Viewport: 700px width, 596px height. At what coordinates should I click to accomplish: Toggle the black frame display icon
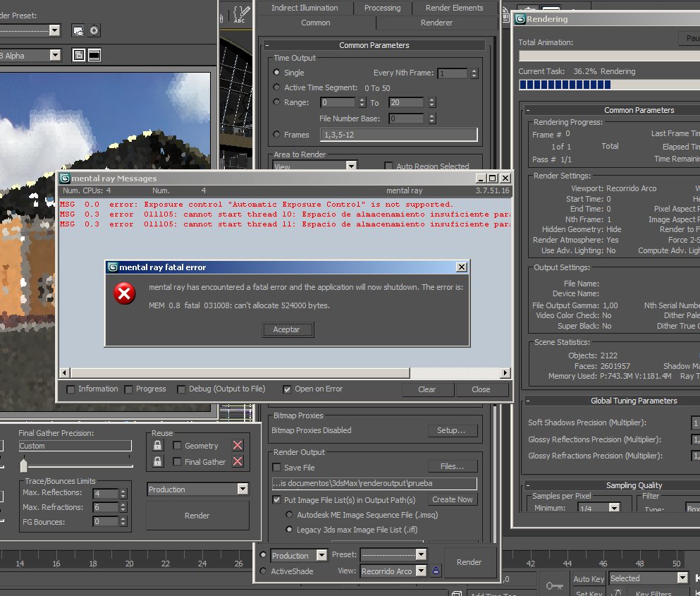pyautogui.click(x=94, y=56)
